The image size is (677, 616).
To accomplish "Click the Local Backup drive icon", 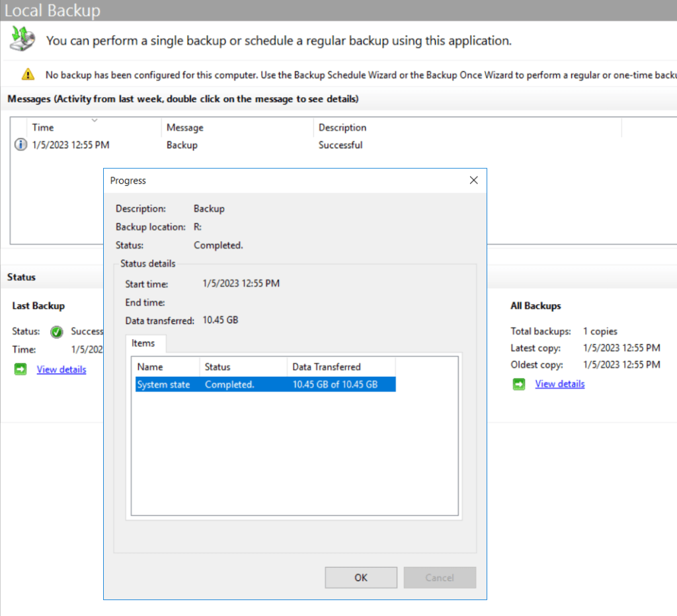I will pos(22,40).
